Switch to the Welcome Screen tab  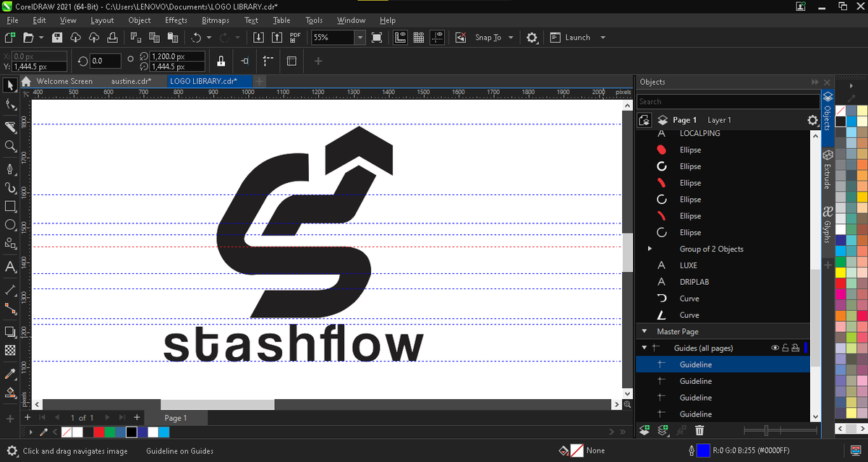(64, 81)
